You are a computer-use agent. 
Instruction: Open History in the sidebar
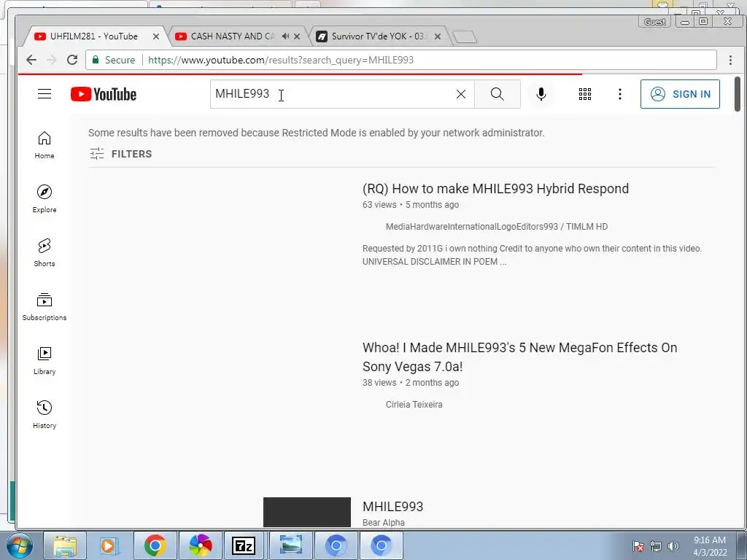point(44,414)
